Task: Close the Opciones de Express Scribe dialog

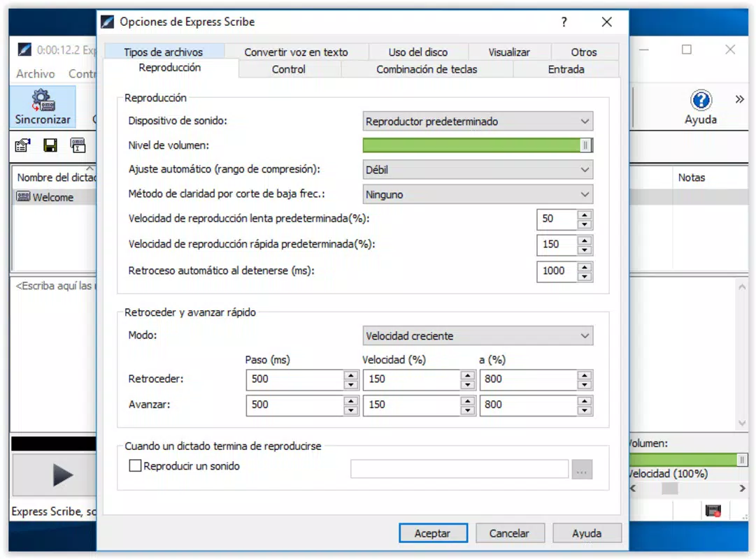Action: [606, 22]
